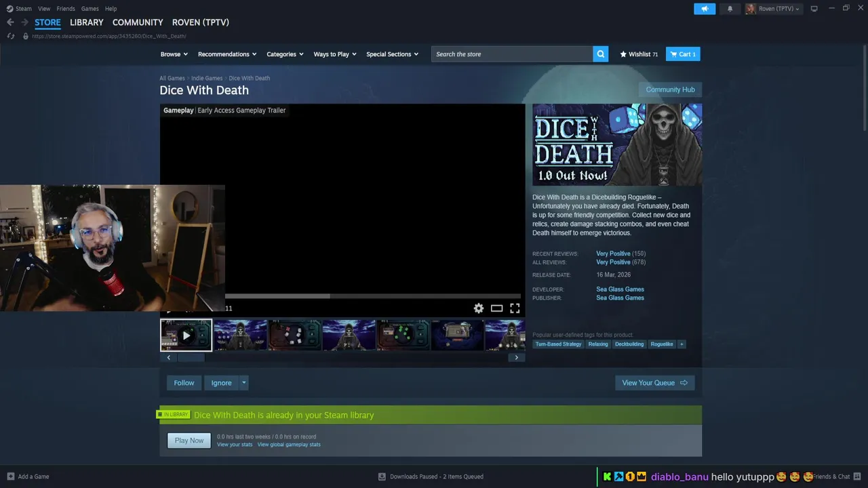Click View Your Queue button
The height and width of the screenshot is (488, 868).
click(654, 383)
